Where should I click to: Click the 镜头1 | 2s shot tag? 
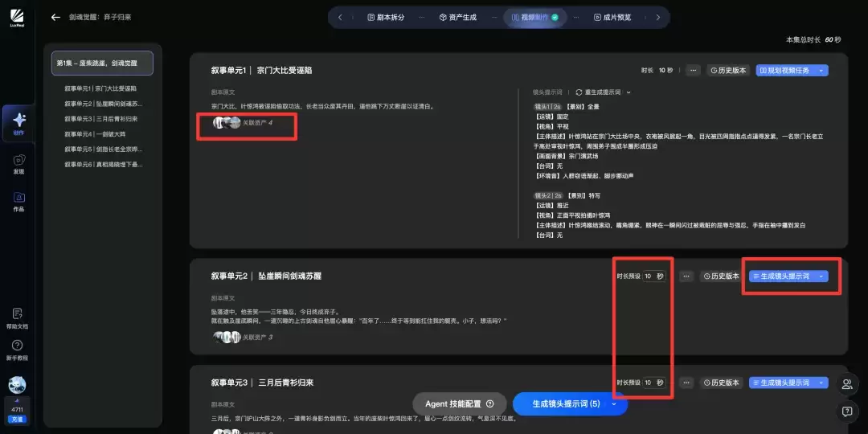coord(547,107)
